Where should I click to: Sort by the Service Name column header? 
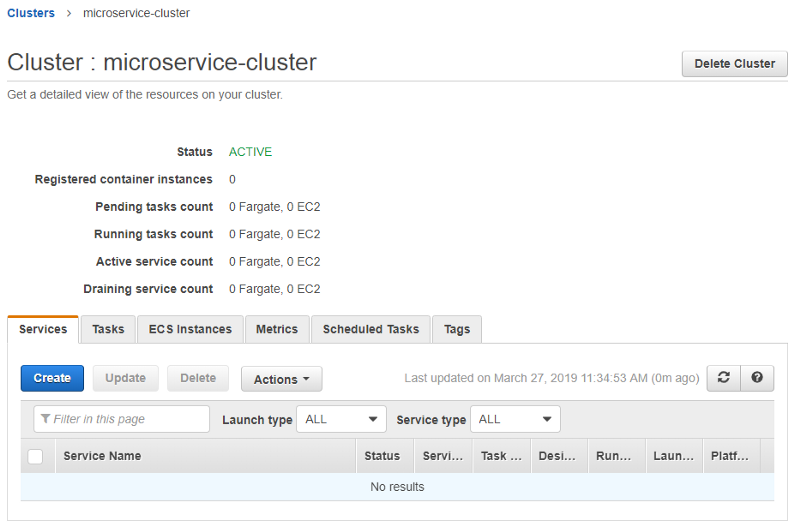pos(206,456)
